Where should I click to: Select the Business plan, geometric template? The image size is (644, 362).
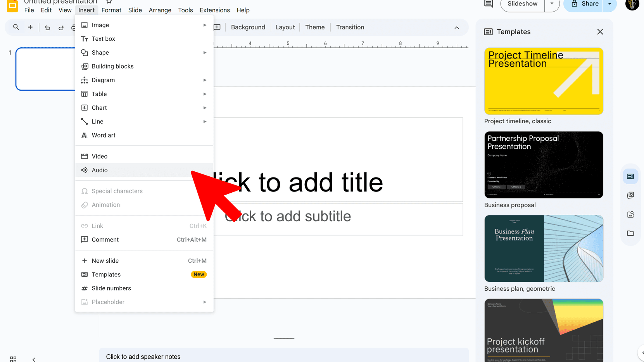pyautogui.click(x=544, y=248)
